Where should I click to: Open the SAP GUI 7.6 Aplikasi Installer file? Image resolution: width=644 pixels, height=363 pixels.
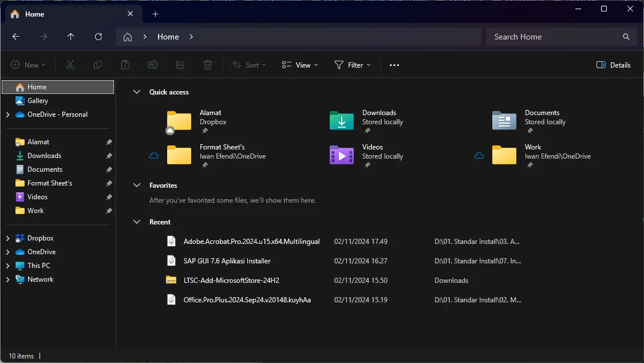coord(227,261)
